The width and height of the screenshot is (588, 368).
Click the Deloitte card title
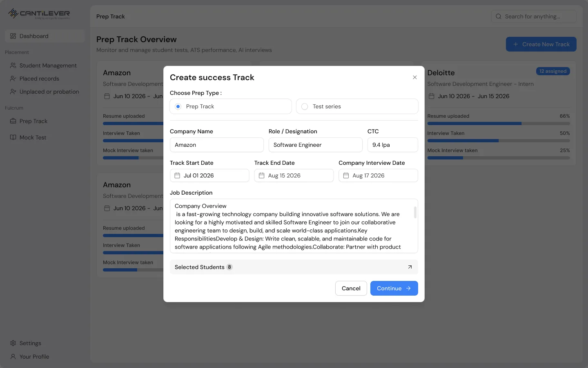point(441,73)
